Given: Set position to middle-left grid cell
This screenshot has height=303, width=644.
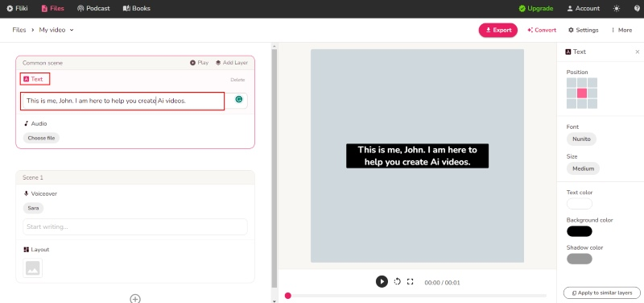Looking at the screenshot, I should tap(572, 93).
